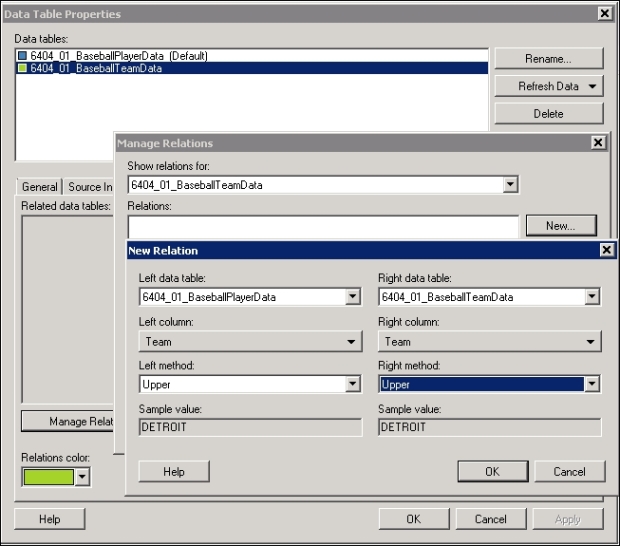Open the Left method dropdown
This screenshot has width=620, height=546.
352,384
